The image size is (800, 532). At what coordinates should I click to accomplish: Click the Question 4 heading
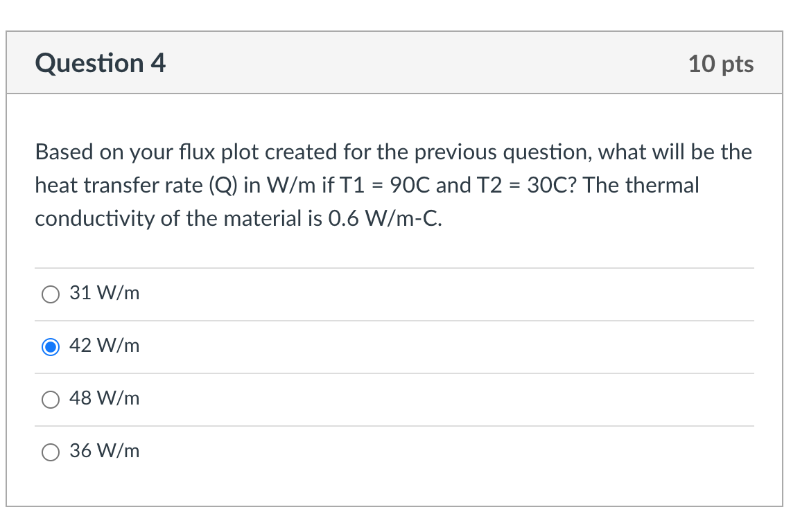pyautogui.click(x=100, y=63)
